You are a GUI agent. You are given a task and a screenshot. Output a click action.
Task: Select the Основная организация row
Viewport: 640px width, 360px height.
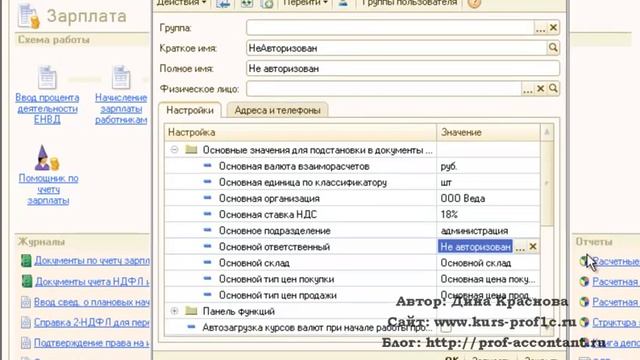353,198
